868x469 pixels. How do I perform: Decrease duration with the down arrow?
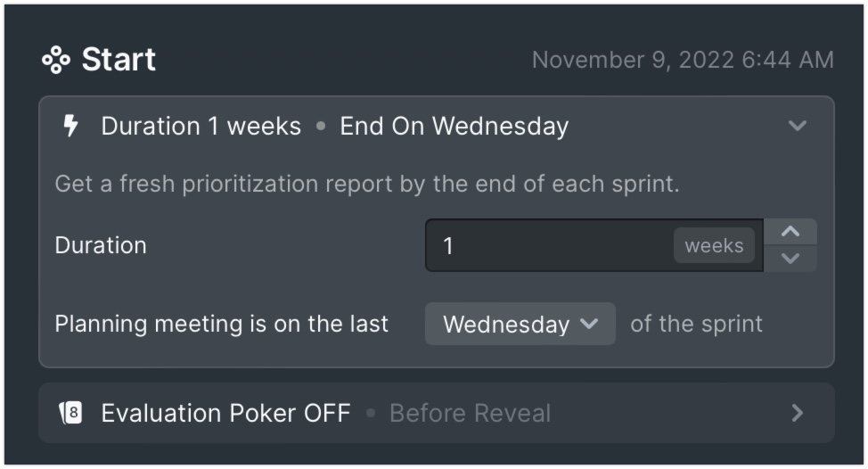790,259
